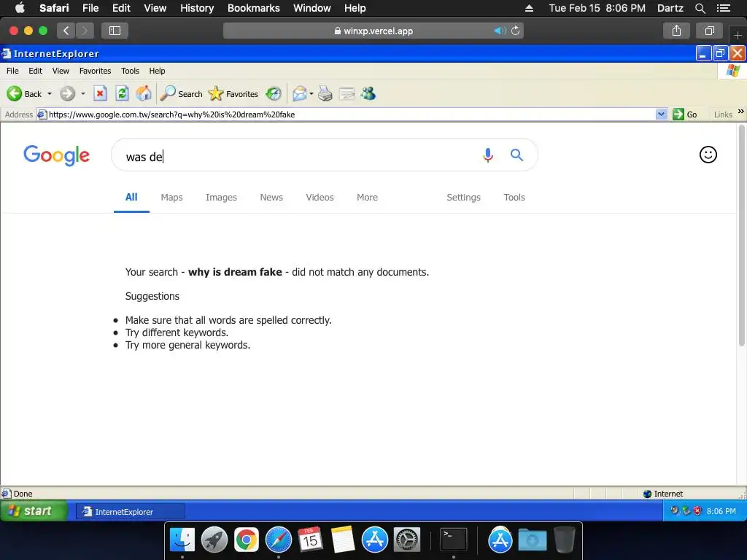Click the IE Stop red X icon
The width and height of the screenshot is (747, 560).
[x=100, y=93]
